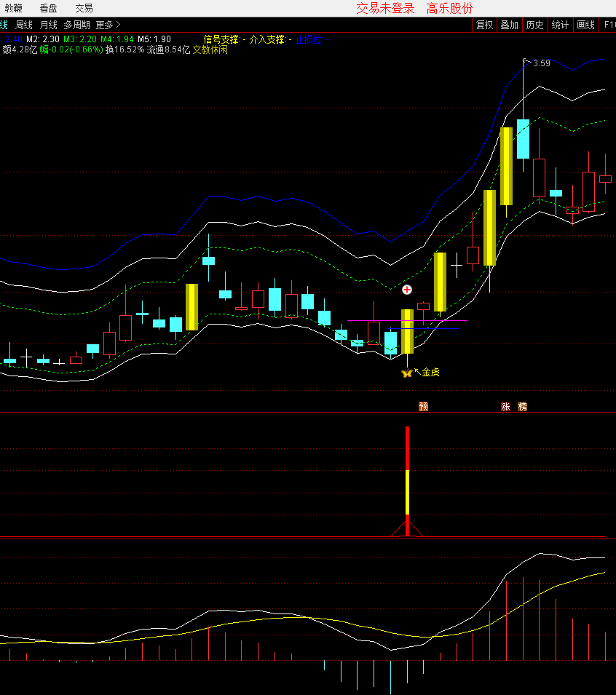Viewport: 616px width, 695px height.
Task: Click the 叠加 overlay button
Action: tap(509, 25)
